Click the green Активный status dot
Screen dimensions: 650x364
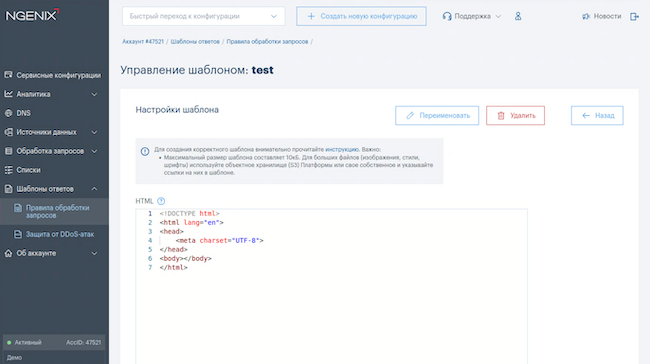tap(9, 342)
